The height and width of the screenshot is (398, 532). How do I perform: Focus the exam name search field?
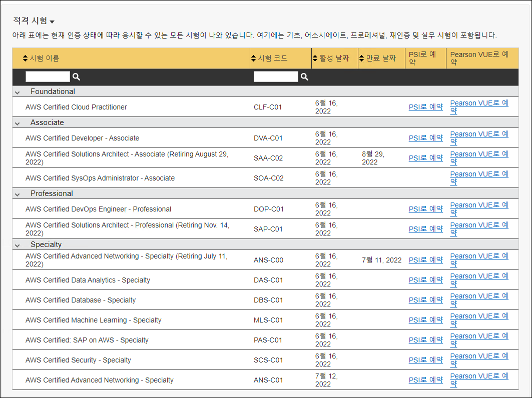(48, 76)
